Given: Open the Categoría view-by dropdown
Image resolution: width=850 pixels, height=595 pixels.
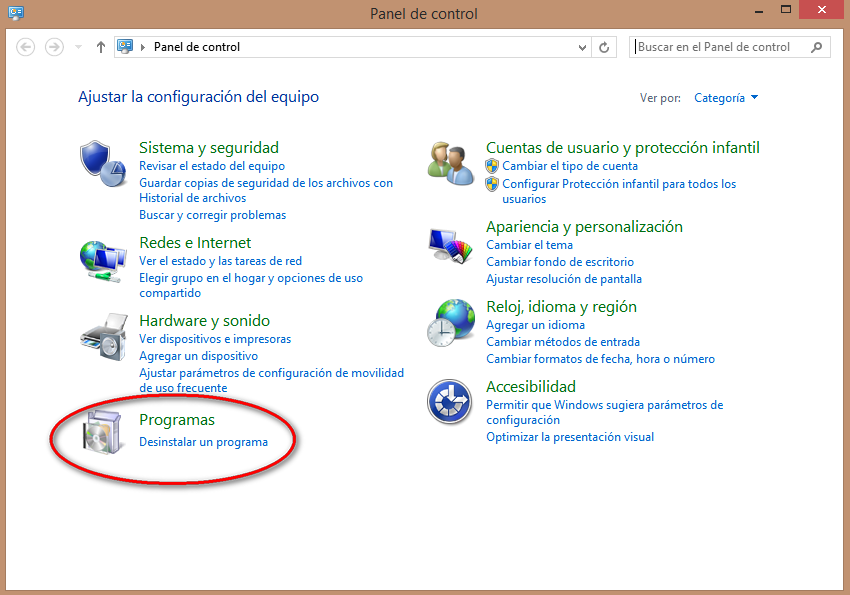Looking at the screenshot, I should point(726,98).
